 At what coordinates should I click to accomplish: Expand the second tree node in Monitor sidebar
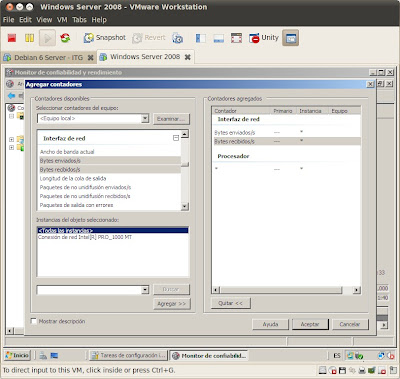[x=11, y=139]
